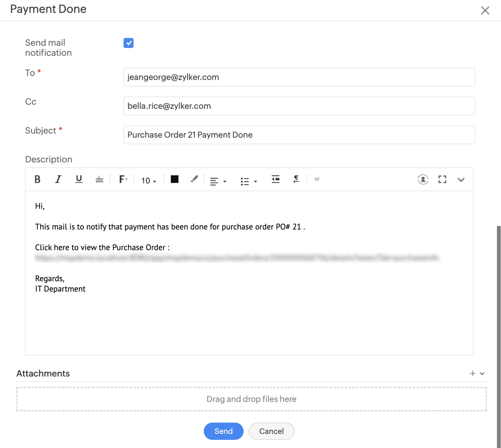501x448 pixels.
Task: Click the text direction paragraph icon
Action: (296, 179)
